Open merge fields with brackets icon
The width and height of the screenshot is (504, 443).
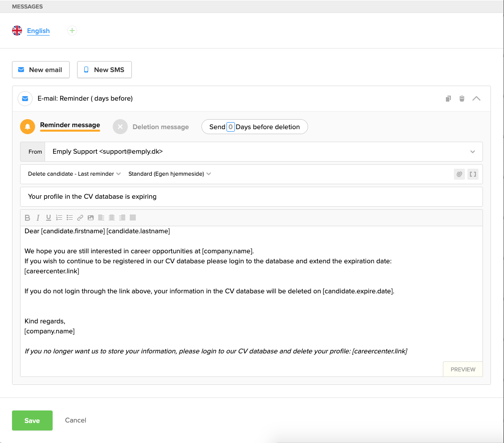pyautogui.click(x=472, y=174)
